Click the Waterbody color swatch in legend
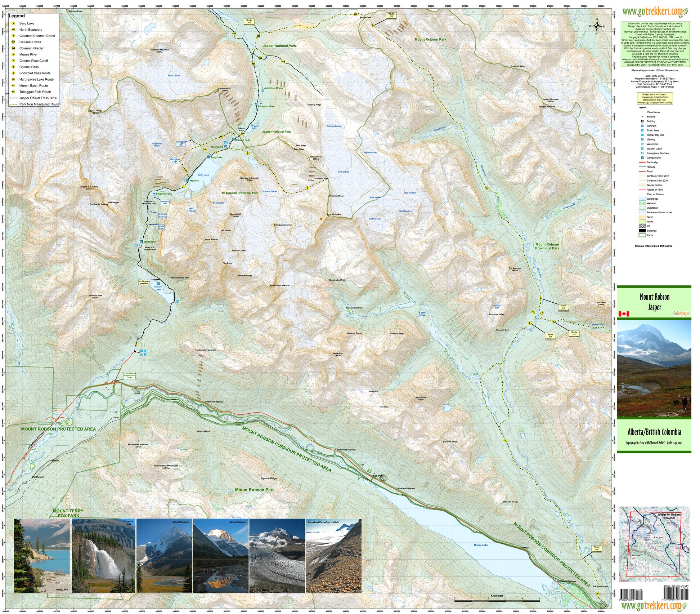The image size is (700, 614). (642, 199)
